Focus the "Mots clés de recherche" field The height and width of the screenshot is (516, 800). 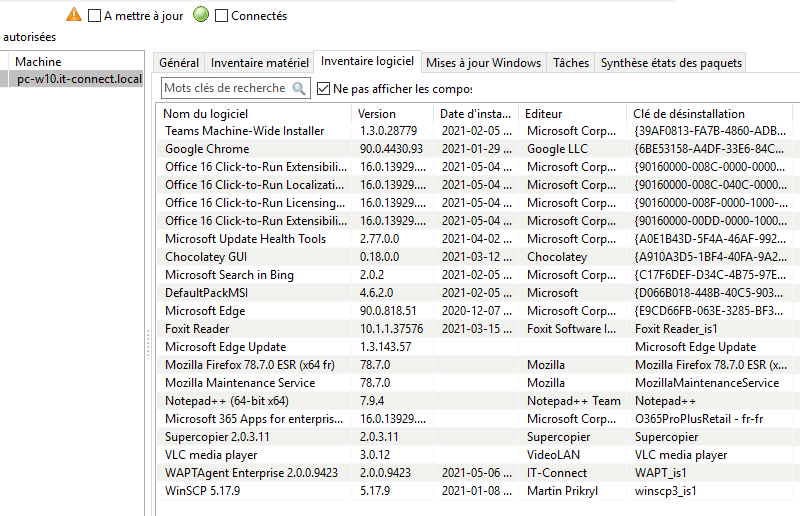[226, 89]
